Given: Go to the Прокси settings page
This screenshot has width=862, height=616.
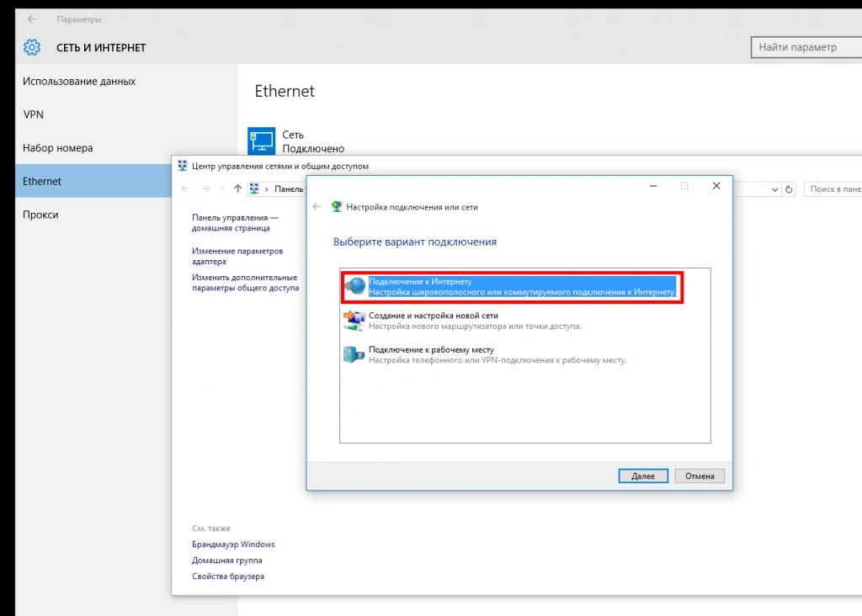Looking at the screenshot, I should [40, 215].
